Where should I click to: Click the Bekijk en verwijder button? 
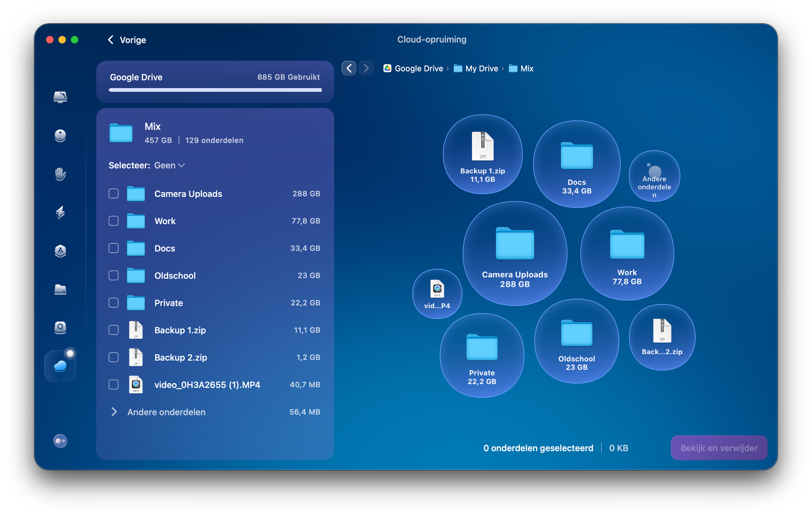719,448
